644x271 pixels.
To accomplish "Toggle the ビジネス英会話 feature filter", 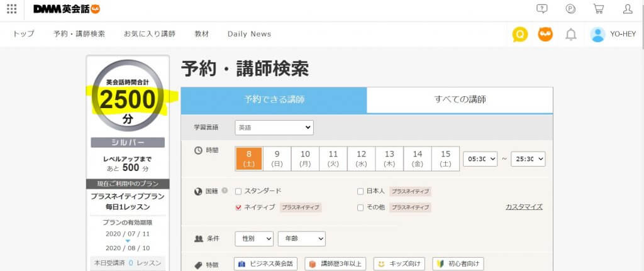I will 266,264.
